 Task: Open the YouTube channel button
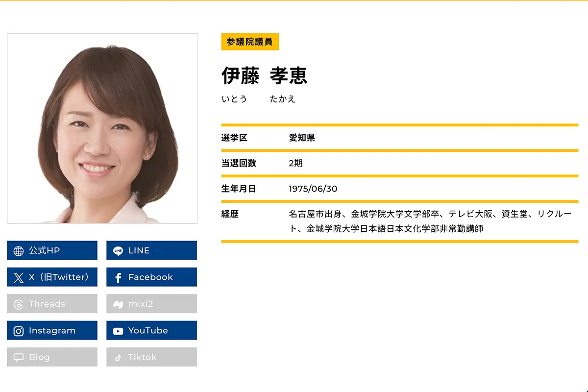coord(151,331)
